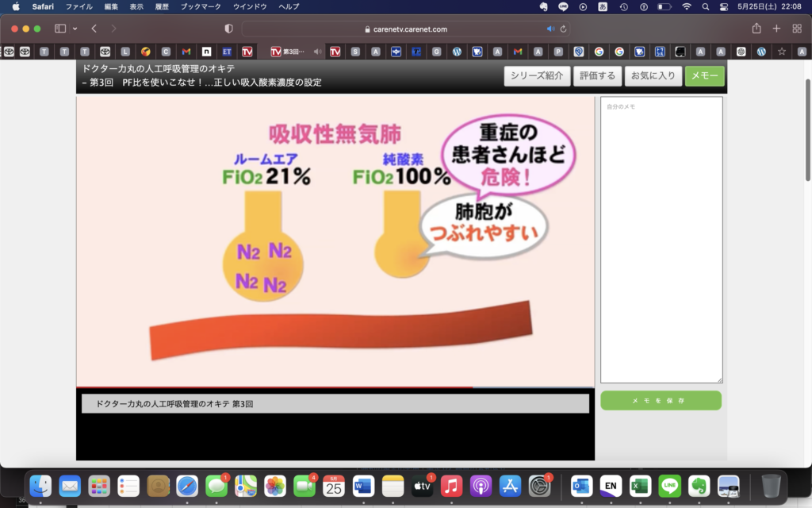
Task: Click the お気に入り button
Action: click(653, 76)
